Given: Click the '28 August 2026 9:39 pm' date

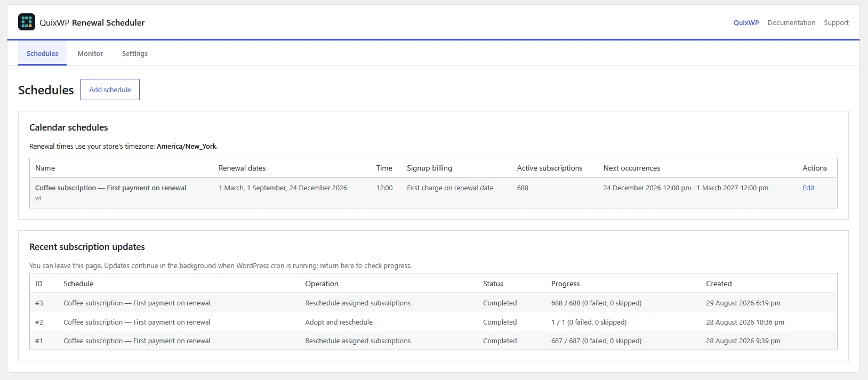Looking at the screenshot, I should (x=743, y=341).
